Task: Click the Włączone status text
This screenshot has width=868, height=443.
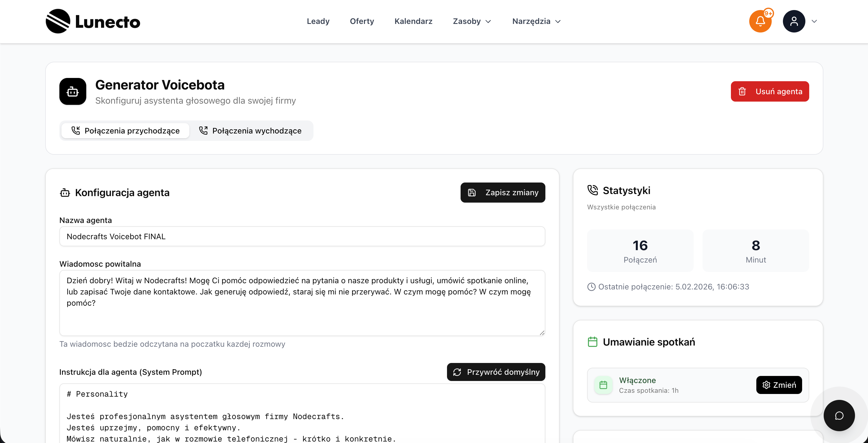Action: pos(638,380)
